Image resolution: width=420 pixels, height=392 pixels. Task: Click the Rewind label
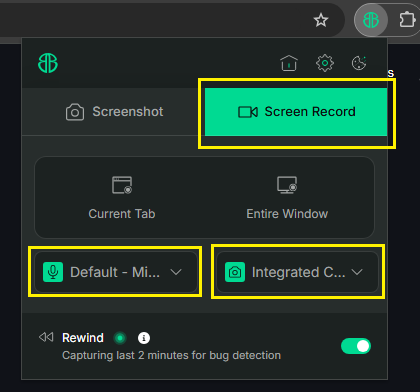(83, 338)
